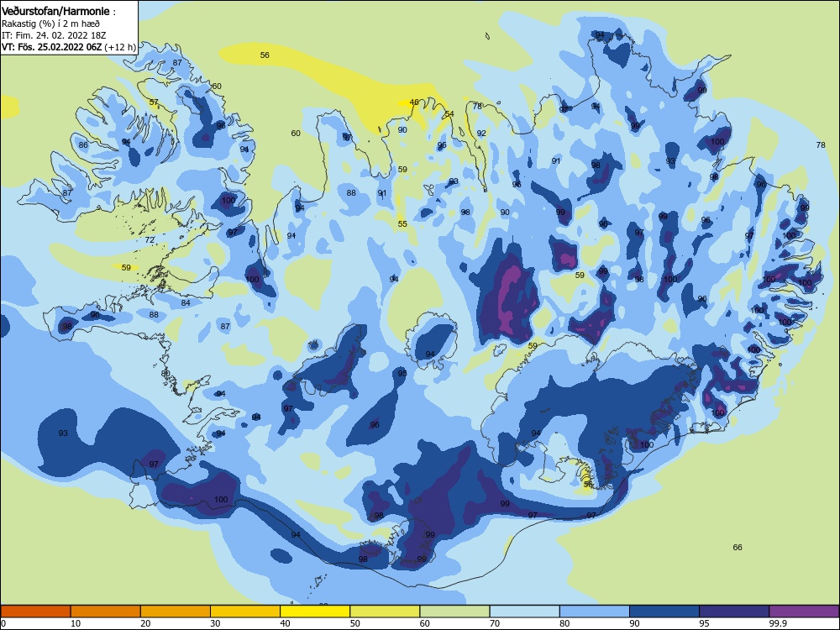Click the legend tick label '50'
840x630 pixels.
pos(355,623)
